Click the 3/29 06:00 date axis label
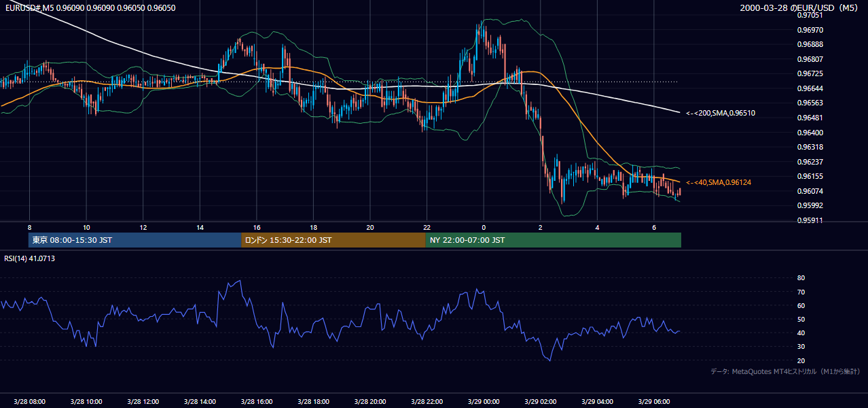Image resolution: width=868 pixels, height=408 pixels. 653,402
